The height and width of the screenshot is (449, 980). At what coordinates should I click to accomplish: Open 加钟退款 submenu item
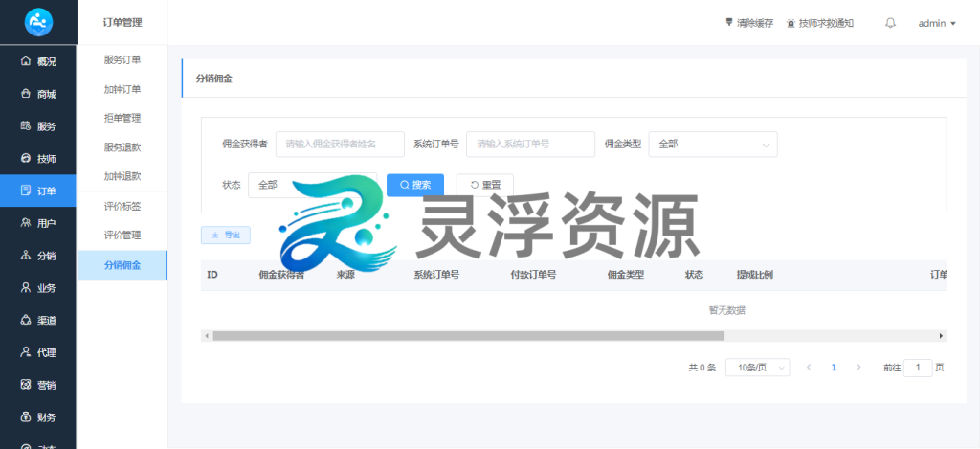click(122, 176)
